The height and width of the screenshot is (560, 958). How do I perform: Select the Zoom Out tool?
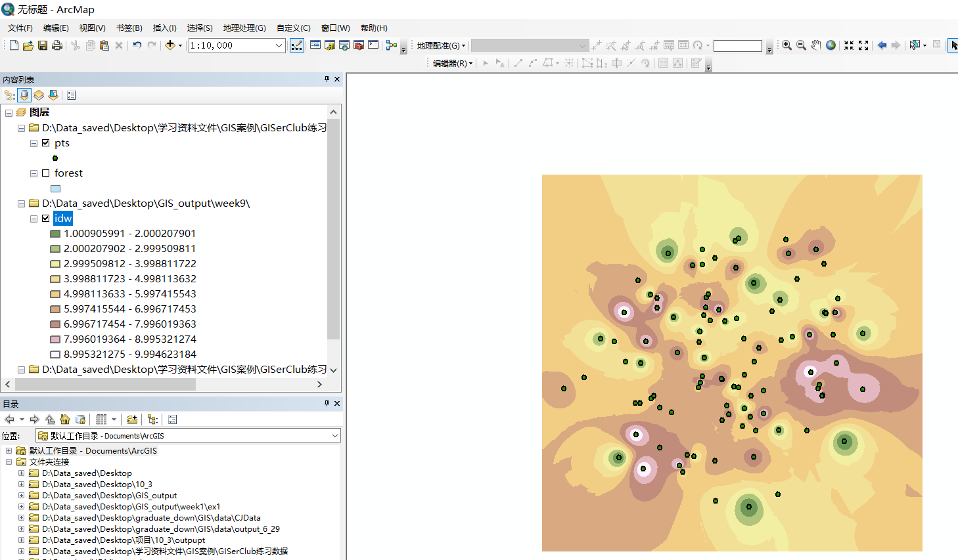click(801, 45)
